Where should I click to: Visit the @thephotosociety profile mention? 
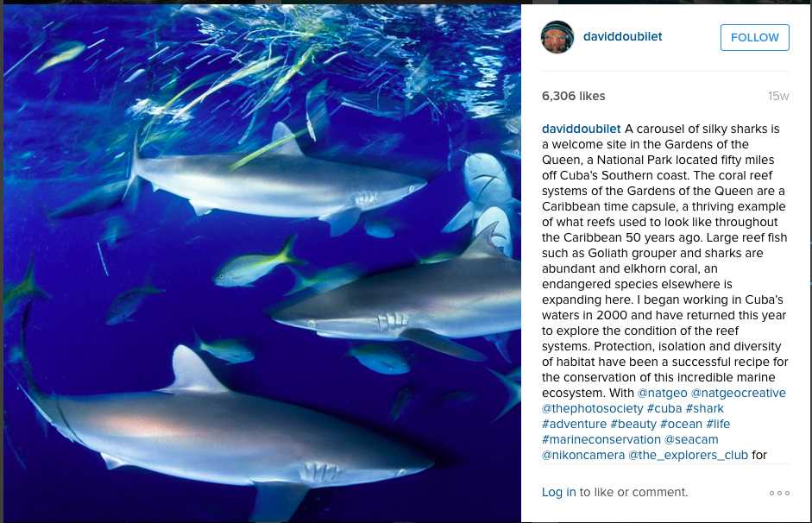click(593, 408)
